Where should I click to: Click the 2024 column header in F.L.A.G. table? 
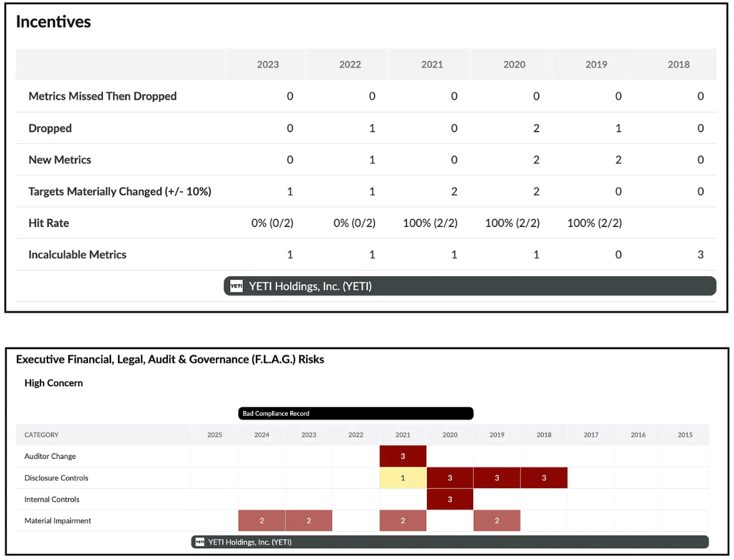(262, 435)
